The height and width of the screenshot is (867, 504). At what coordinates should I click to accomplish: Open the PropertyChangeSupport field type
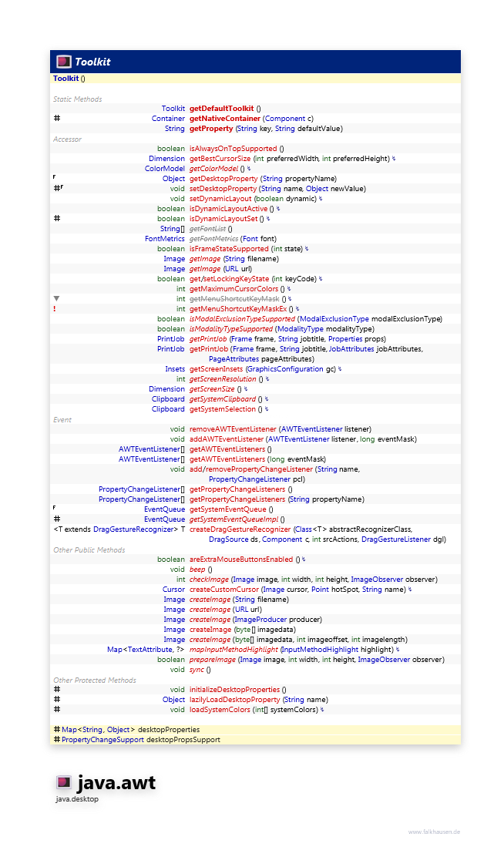(x=102, y=740)
